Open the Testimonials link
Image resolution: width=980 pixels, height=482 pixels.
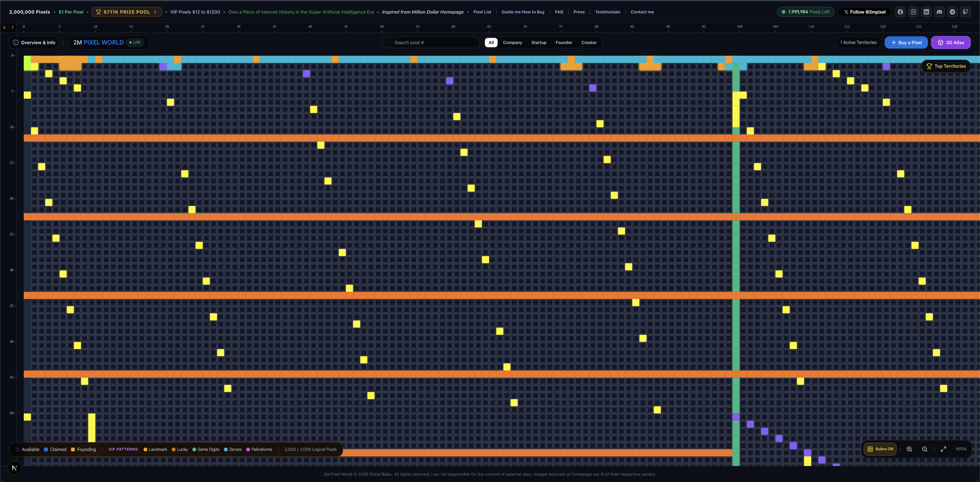[x=608, y=12]
